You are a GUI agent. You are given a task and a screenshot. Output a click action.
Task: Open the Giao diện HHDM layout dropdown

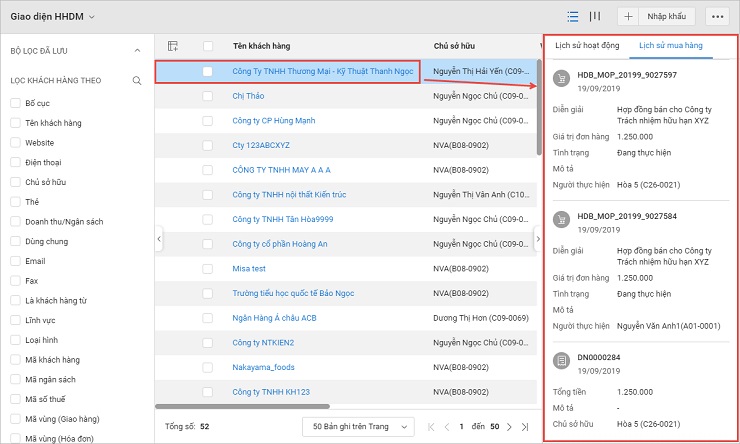tap(52, 17)
